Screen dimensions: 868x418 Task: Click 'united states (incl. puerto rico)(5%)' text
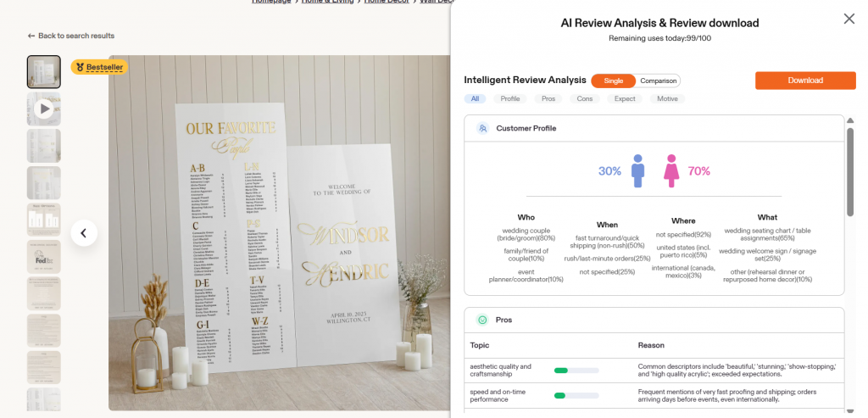click(683, 251)
